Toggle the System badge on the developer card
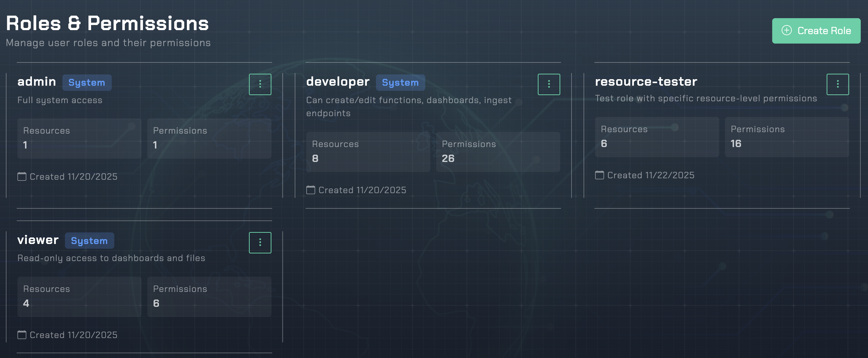868x358 pixels. 400,82
